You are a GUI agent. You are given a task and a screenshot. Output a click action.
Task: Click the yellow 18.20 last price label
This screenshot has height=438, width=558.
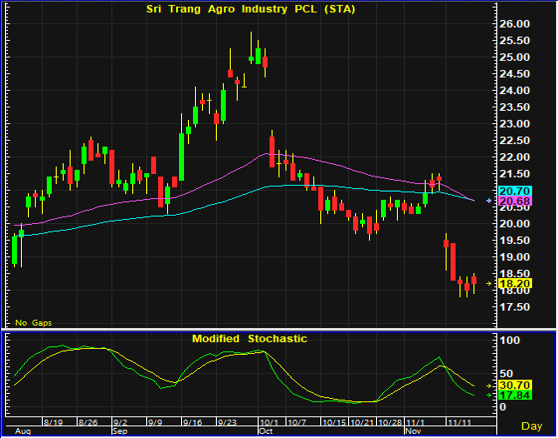[515, 284]
